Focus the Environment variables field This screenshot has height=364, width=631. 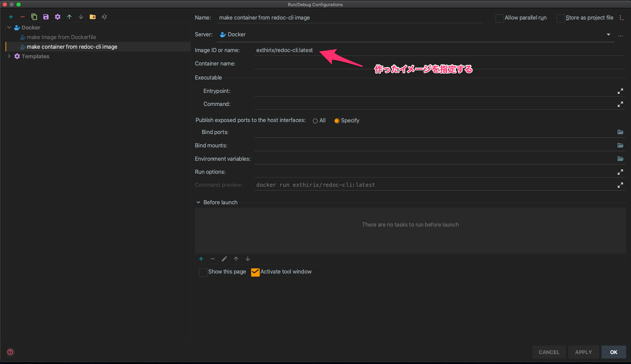point(435,159)
